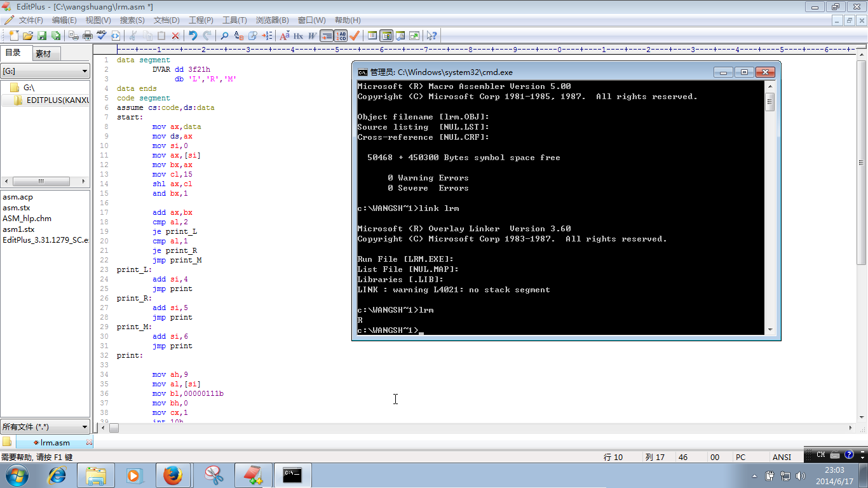Activate the lrm.asm document tab

pyautogui.click(x=55, y=443)
